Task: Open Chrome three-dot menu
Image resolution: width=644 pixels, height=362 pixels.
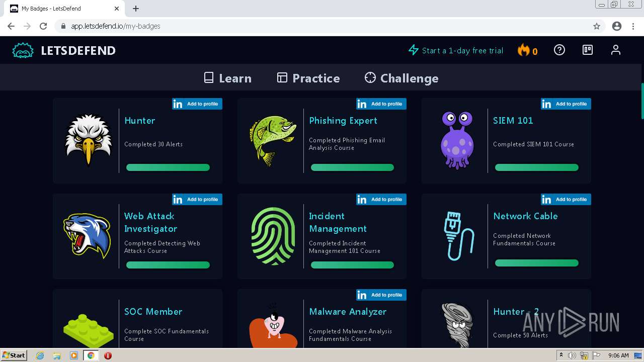Action: (x=633, y=26)
